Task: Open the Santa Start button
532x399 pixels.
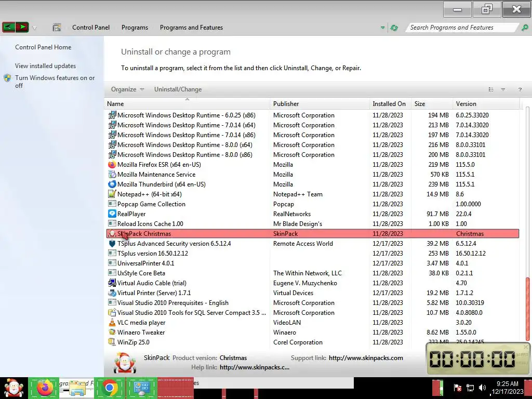Action: coord(14,388)
